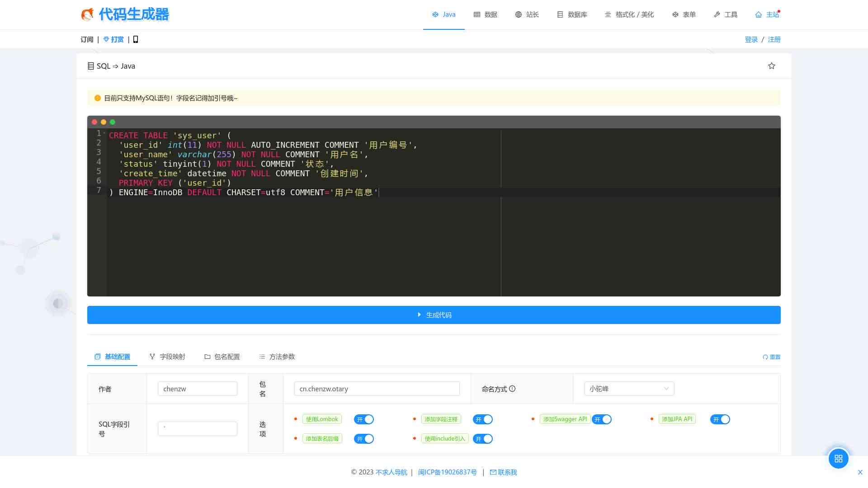Click the 添加Swagger API tag label
868x488 pixels.
(565, 419)
